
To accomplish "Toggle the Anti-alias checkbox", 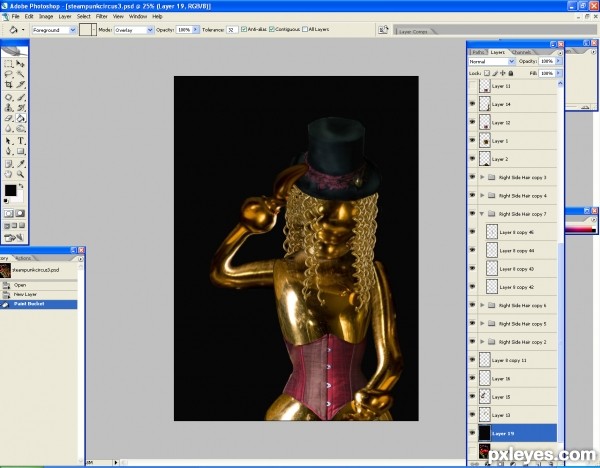I will pos(244,29).
